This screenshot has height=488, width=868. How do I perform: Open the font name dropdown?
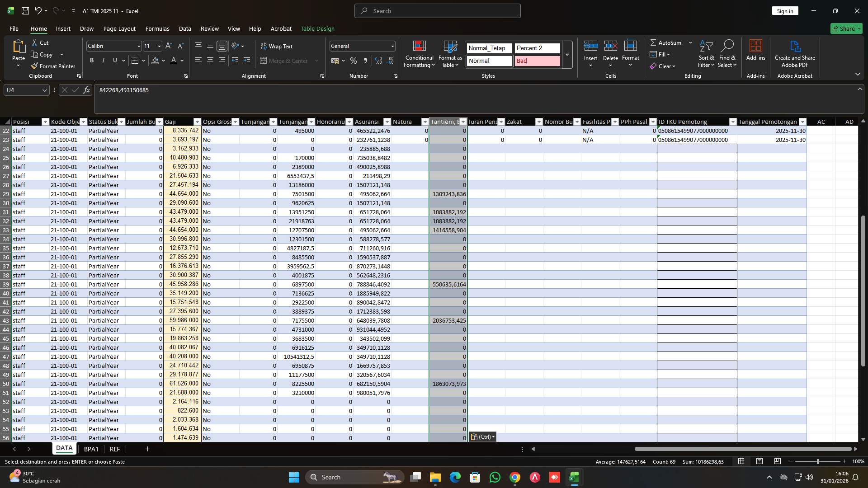point(138,46)
